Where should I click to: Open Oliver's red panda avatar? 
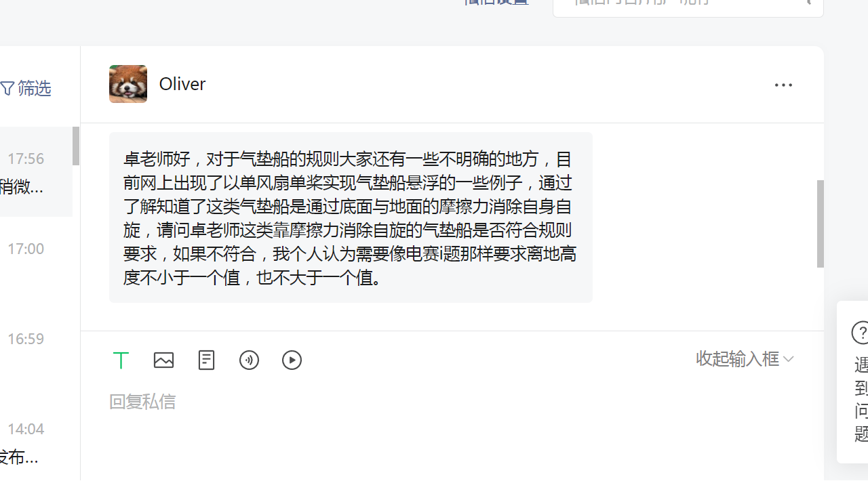(x=128, y=84)
